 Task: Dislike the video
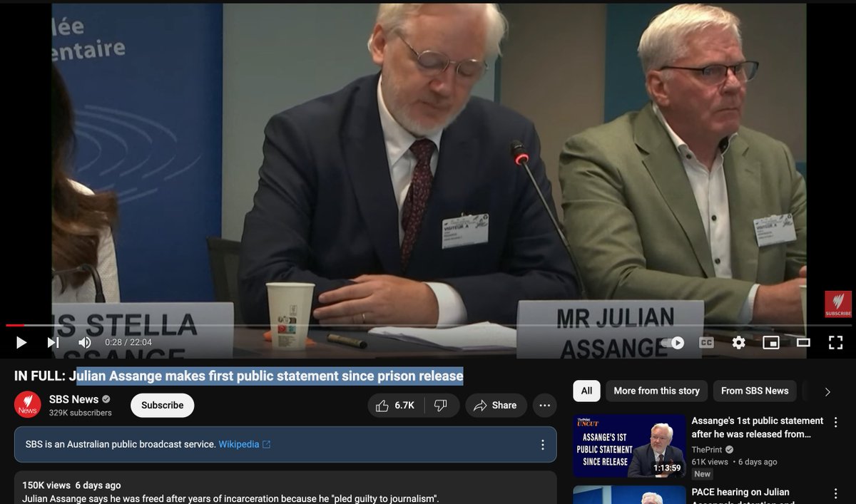pyautogui.click(x=442, y=406)
